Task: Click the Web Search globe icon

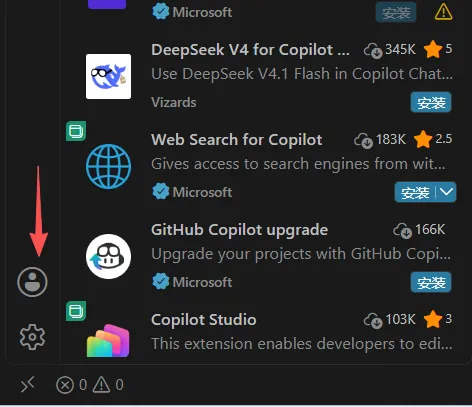Action: 108,166
